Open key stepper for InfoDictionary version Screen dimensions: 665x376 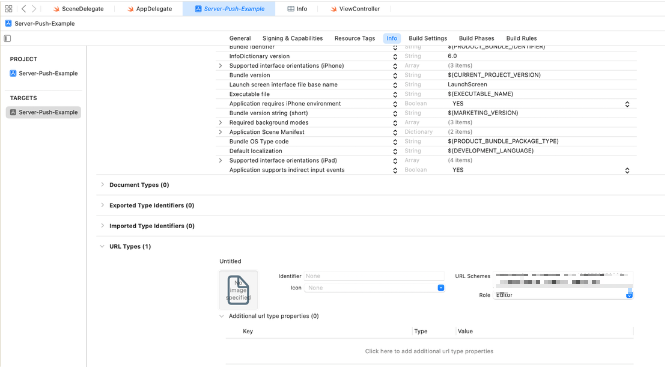pyautogui.click(x=395, y=56)
